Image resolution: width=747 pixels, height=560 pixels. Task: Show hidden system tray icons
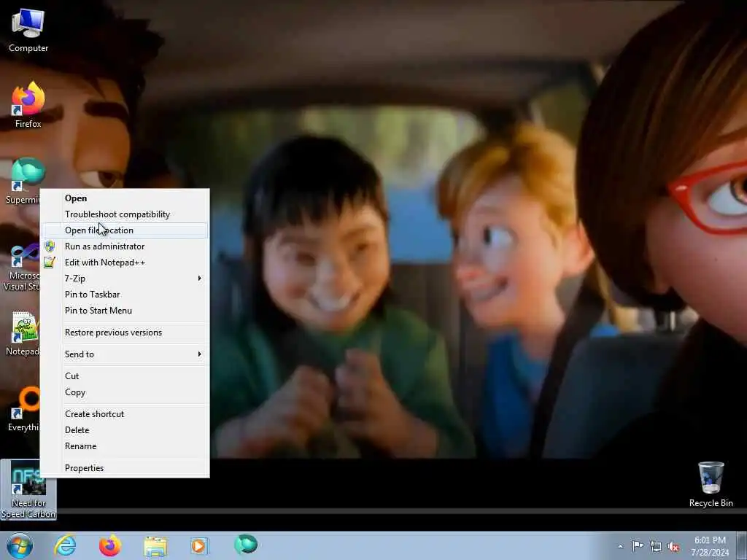[x=620, y=546]
